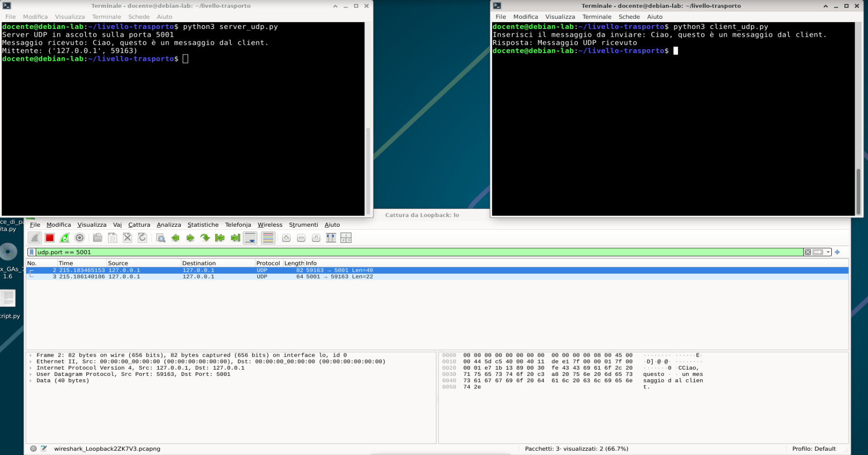Jump to the first packet icon
This screenshot has width=868, height=455.
(x=220, y=238)
